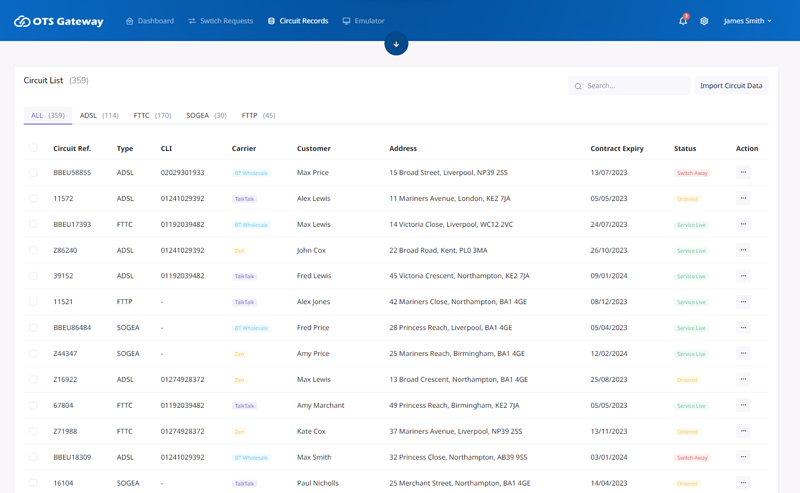Open action menu for circuit 11521
Viewport: 800px width, 493px height.
point(743,302)
